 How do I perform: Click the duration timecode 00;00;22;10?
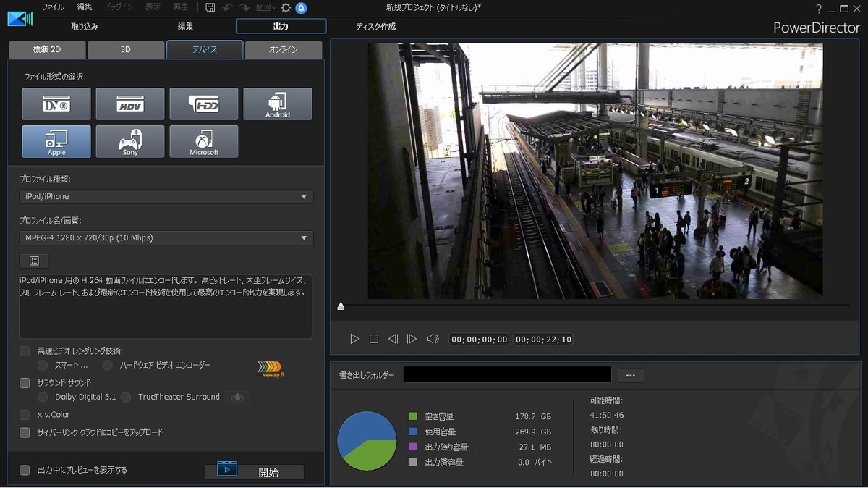(x=542, y=339)
